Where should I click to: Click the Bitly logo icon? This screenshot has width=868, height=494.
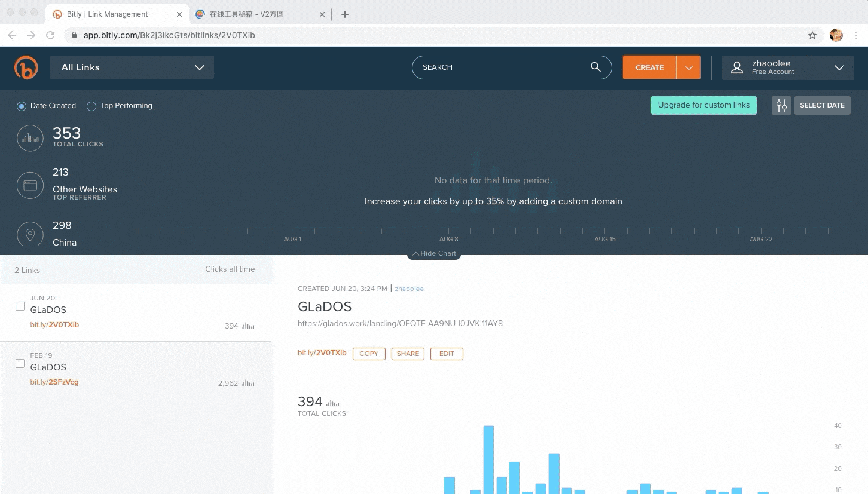(26, 67)
